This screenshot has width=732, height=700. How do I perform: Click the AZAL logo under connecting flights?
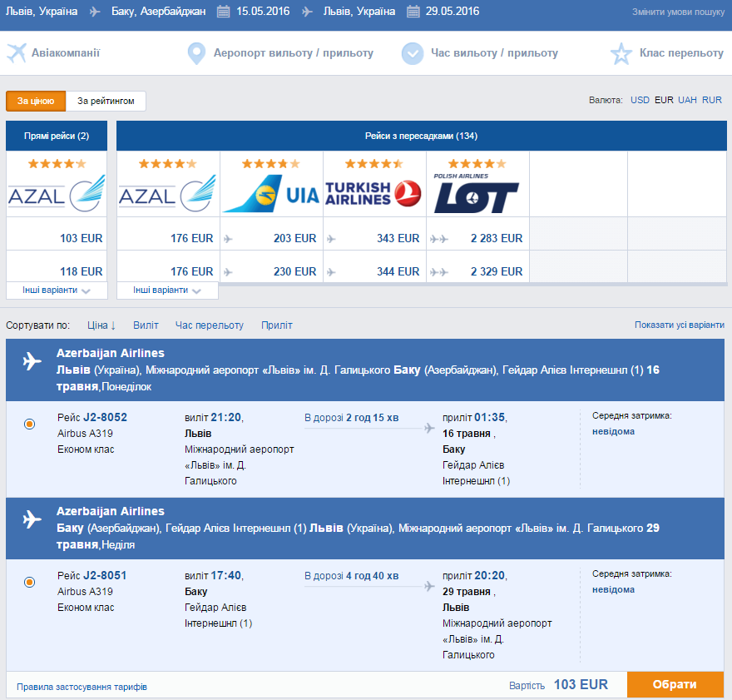pyautogui.click(x=167, y=193)
